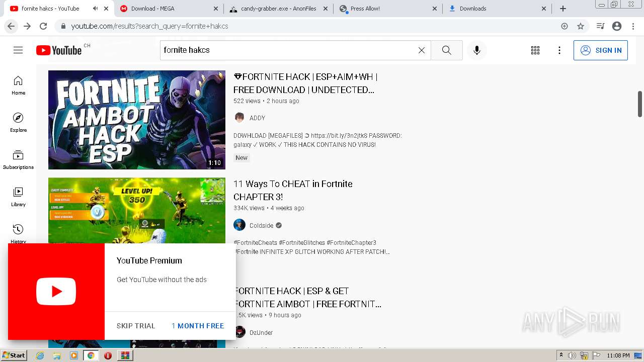The image size is (644, 362).
Task: Open Coldside channel name link
Action: (x=262, y=226)
